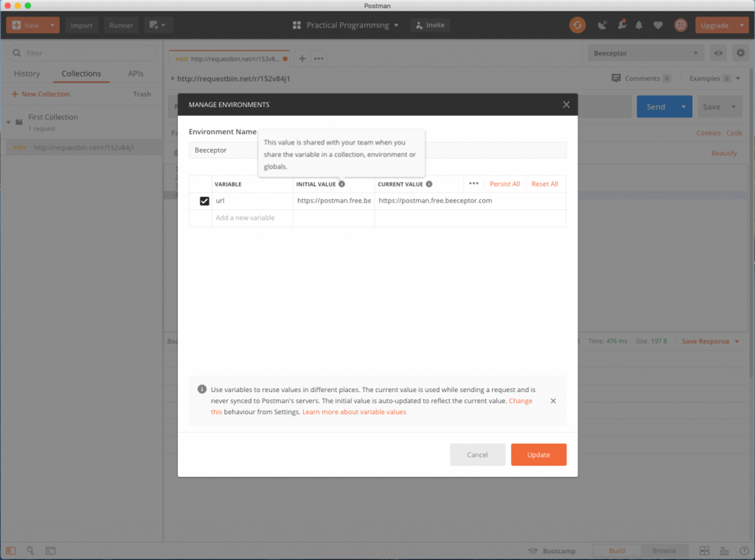This screenshot has width=755, height=560.
Task: Click the Update button
Action: pos(538,454)
